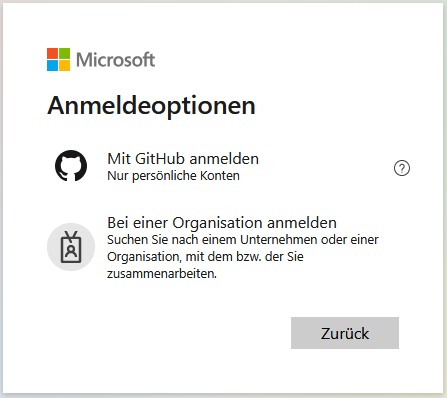Click the line "Organisation, mit dem bzw. der Sie"

point(205,257)
